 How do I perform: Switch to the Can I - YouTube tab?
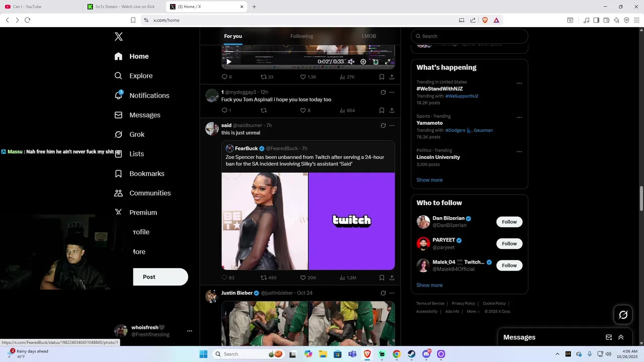(x=42, y=7)
